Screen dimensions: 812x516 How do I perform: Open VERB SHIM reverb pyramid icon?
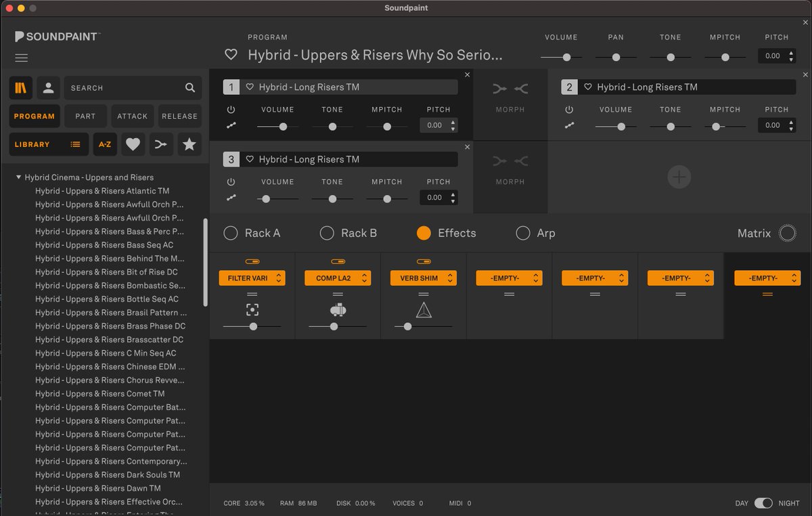424,309
